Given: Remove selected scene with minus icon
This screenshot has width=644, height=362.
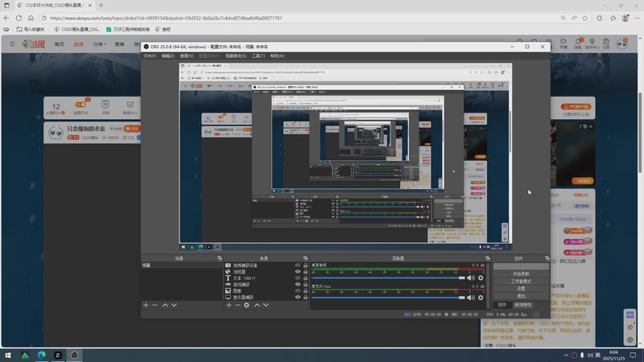Looking at the screenshot, I should point(155,305).
